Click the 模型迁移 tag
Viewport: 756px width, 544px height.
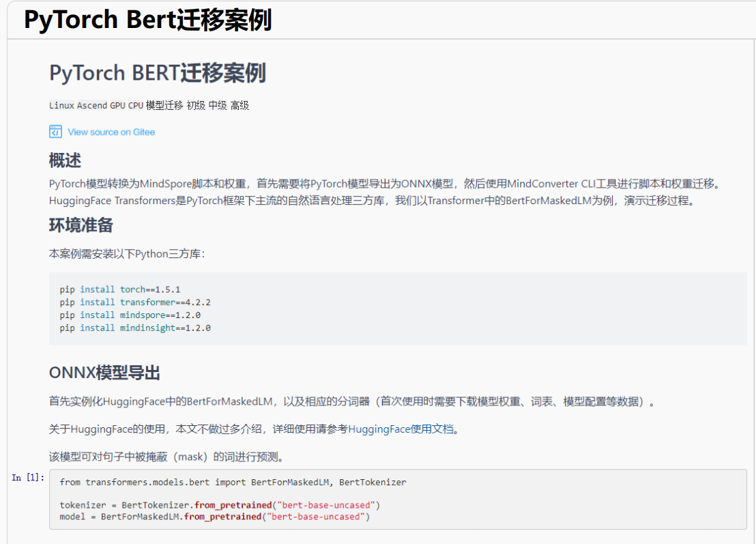[x=164, y=106]
